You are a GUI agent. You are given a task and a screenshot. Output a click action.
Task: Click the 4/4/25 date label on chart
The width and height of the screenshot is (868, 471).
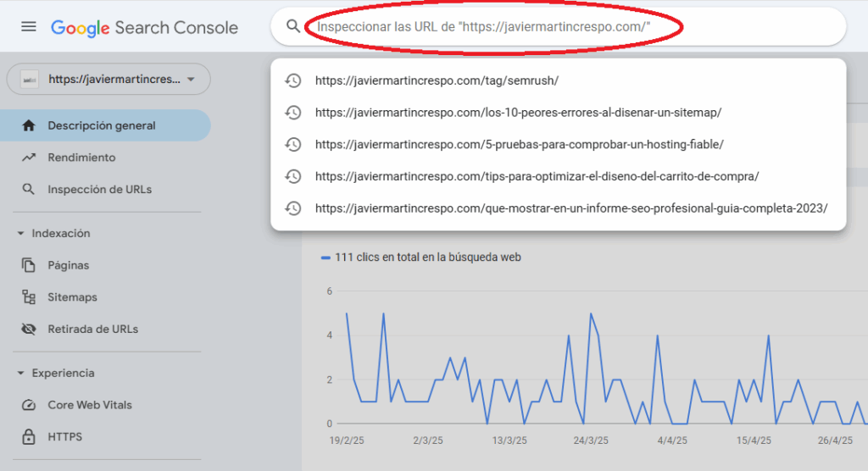pos(672,441)
